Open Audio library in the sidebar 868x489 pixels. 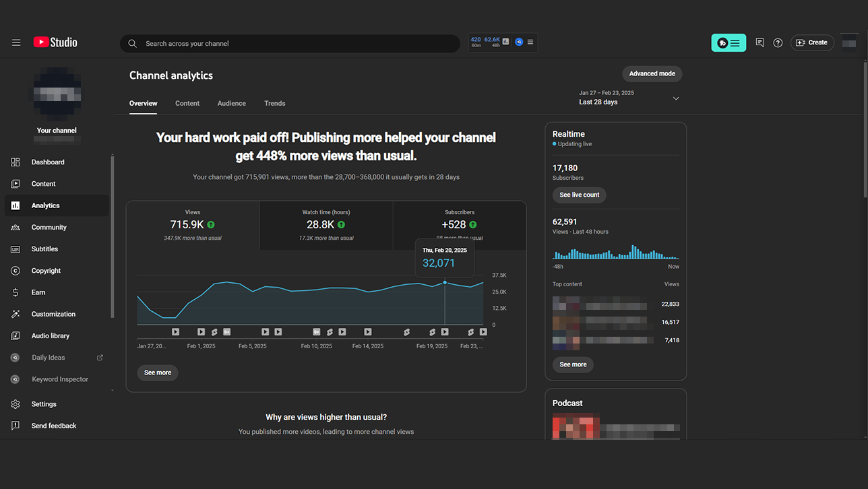pyautogui.click(x=57, y=336)
